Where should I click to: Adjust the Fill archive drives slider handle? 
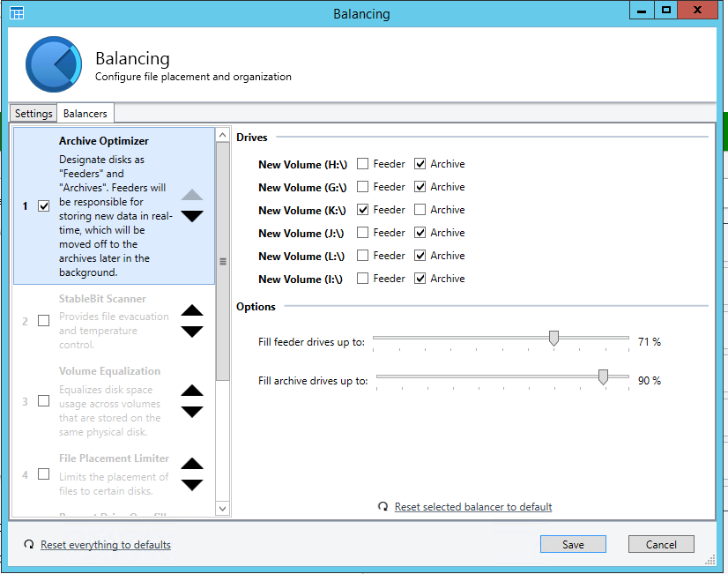pos(603,377)
